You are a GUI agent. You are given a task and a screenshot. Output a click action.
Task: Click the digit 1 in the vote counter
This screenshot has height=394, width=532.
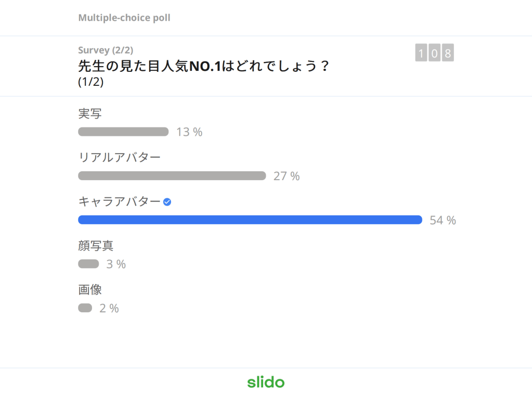(x=421, y=53)
